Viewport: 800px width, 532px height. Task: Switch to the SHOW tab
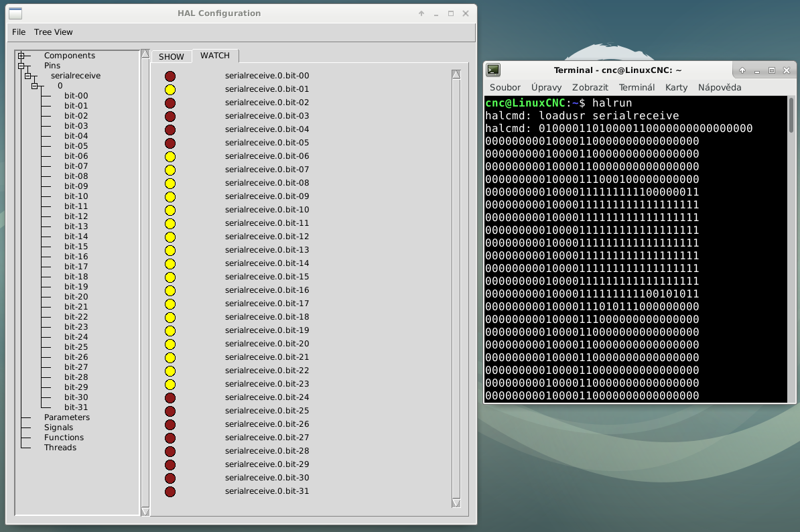click(171, 57)
